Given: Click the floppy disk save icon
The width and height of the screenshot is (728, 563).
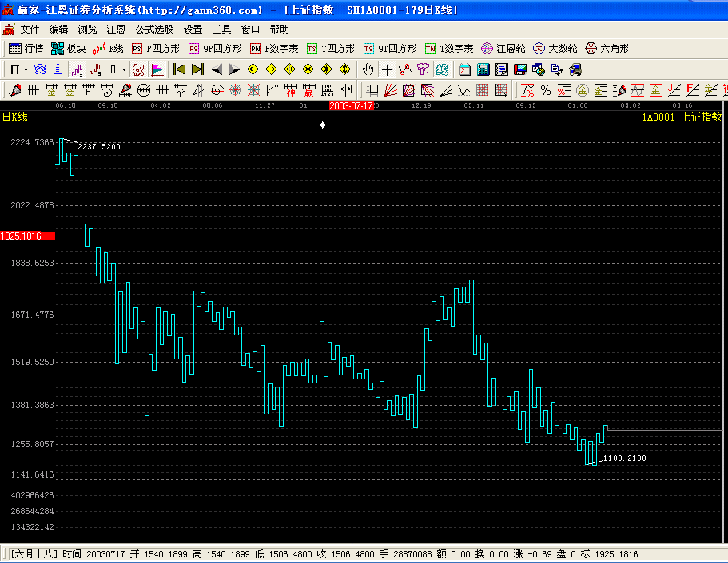Looking at the screenshot, I should click(x=521, y=69).
